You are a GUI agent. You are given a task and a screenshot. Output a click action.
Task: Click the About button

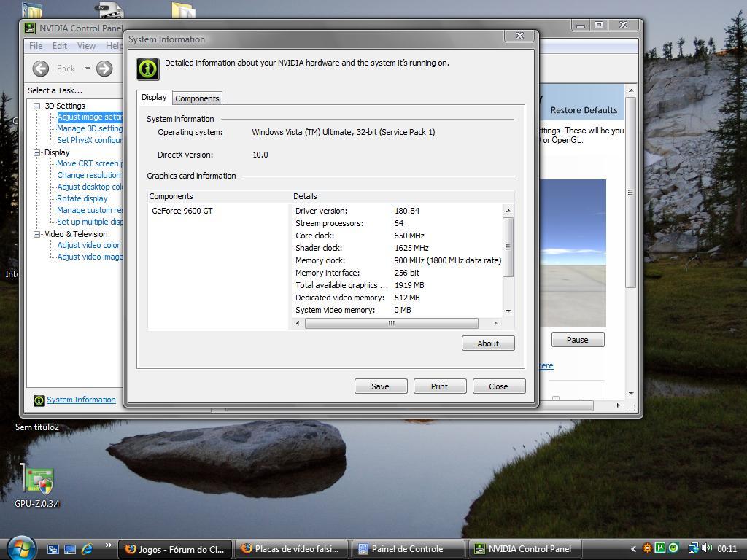tap(488, 343)
